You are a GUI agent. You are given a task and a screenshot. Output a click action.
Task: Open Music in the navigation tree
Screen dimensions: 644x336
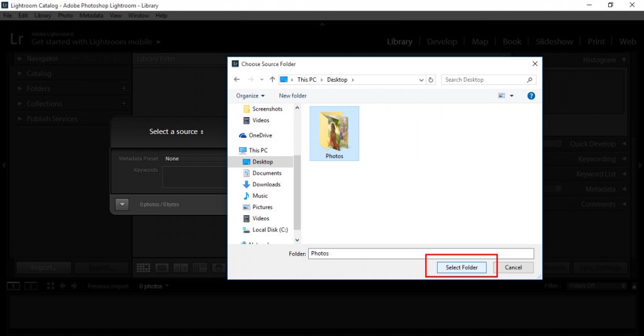click(x=260, y=196)
